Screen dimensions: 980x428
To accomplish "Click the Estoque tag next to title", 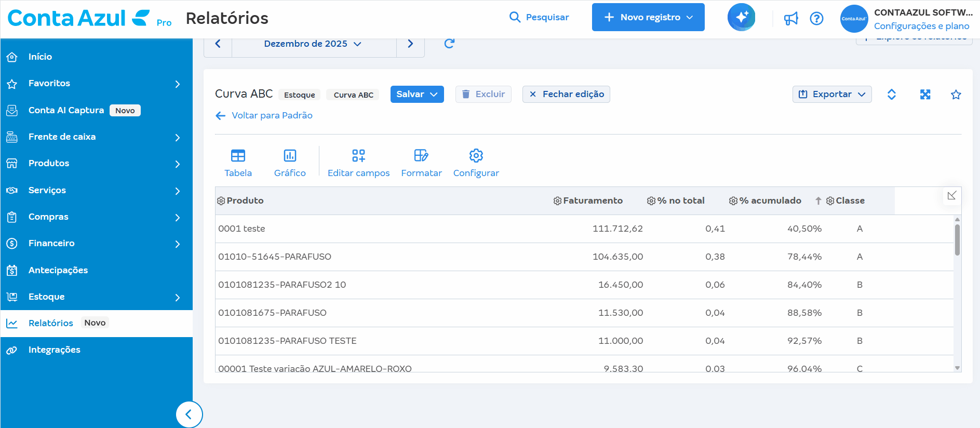I will [300, 95].
